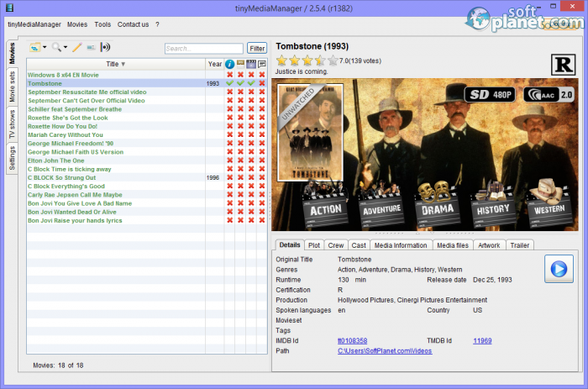Open the tinyMediaManager menu
This screenshot has width=588, height=389.
pos(34,24)
